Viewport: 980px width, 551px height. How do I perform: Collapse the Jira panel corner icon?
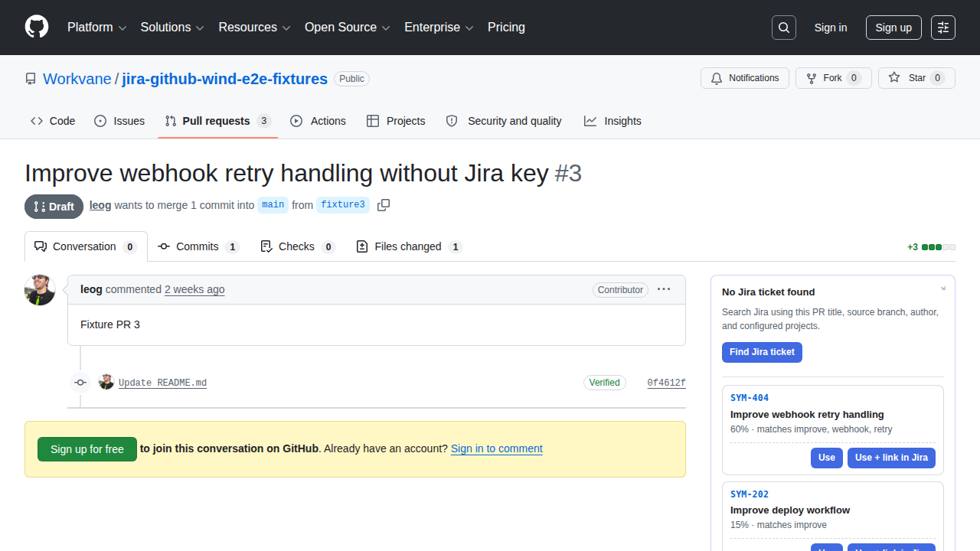coord(943,289)
